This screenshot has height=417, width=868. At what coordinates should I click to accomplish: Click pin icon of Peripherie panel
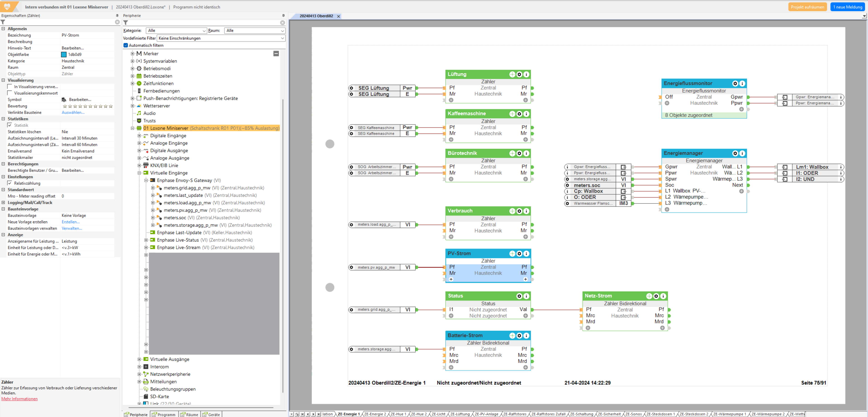(283, 16)
